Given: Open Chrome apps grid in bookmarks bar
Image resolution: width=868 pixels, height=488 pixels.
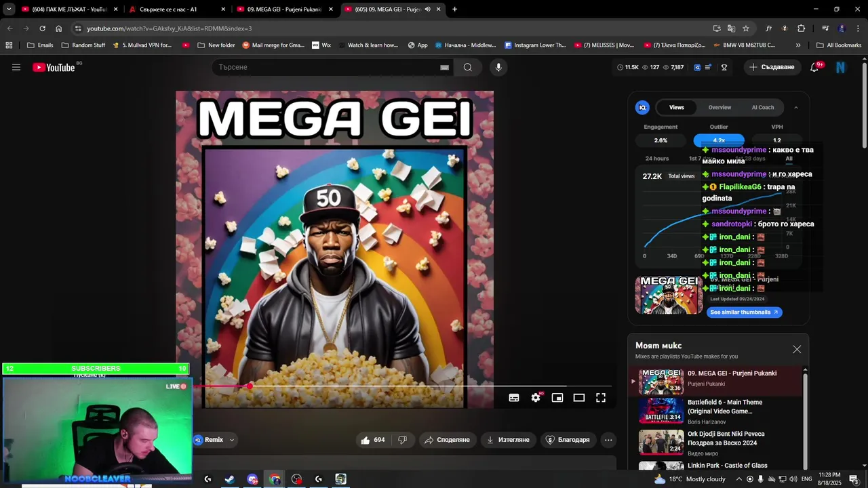Looking at the screenshot, I should pos(9,45).
